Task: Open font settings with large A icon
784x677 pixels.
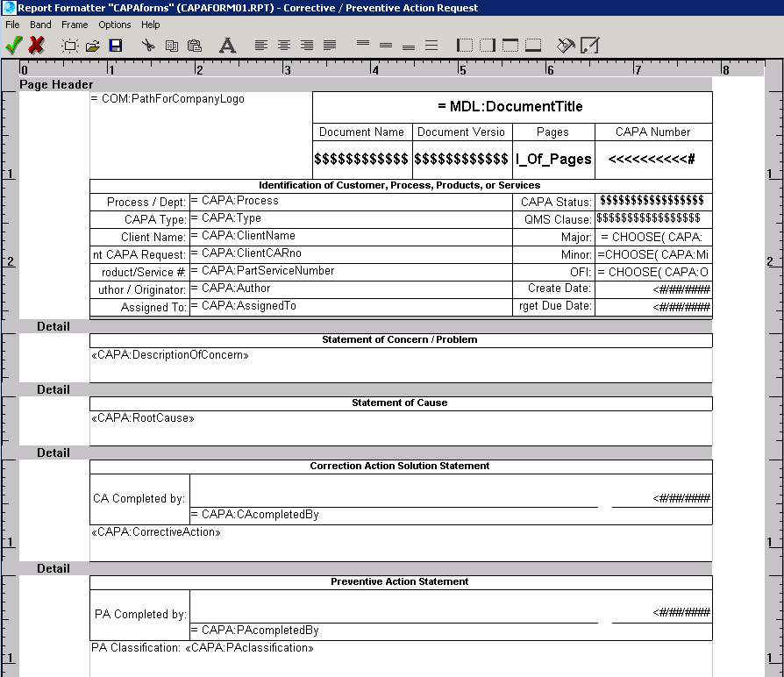Action: 227,45
